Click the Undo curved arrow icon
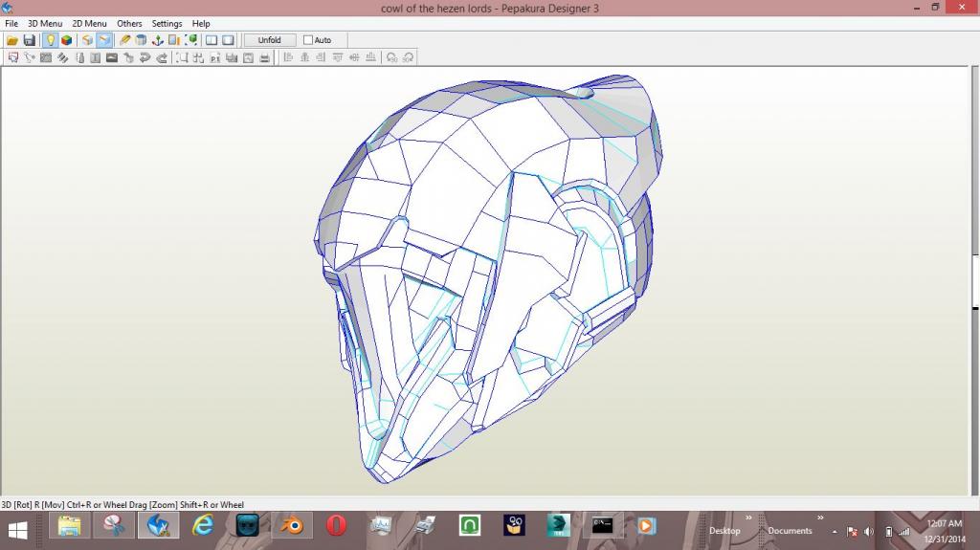980x550 pixels. coord(145,57)
